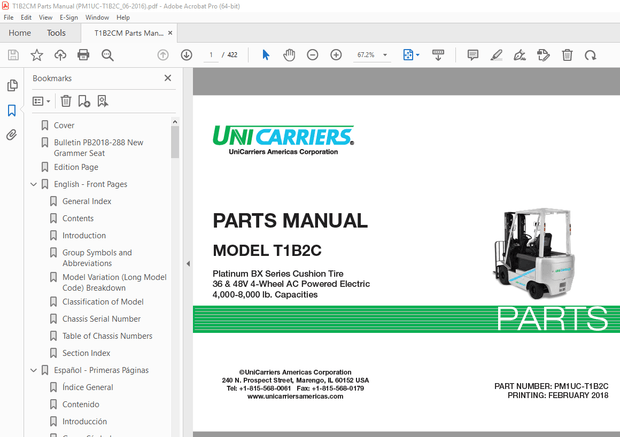The image size is (620, 437).
Task: Click the bookmarks panel scrollbar thumb
Action: coord(175,142)
